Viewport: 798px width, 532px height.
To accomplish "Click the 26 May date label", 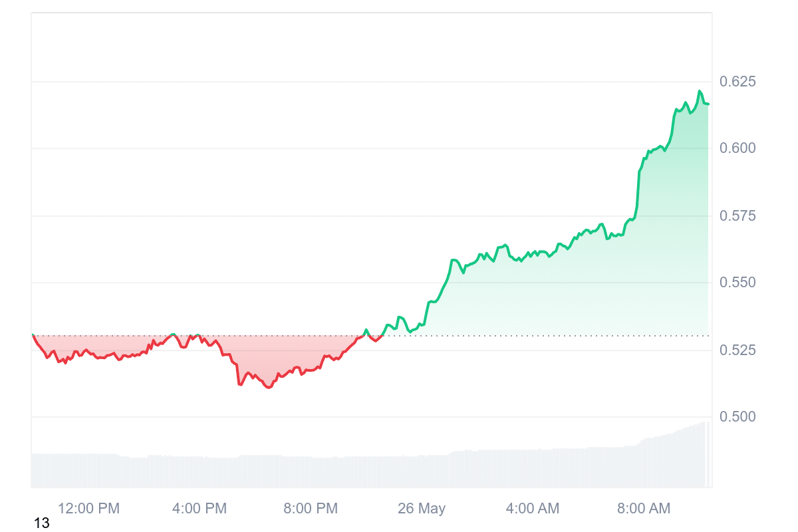I will (422, 509).
